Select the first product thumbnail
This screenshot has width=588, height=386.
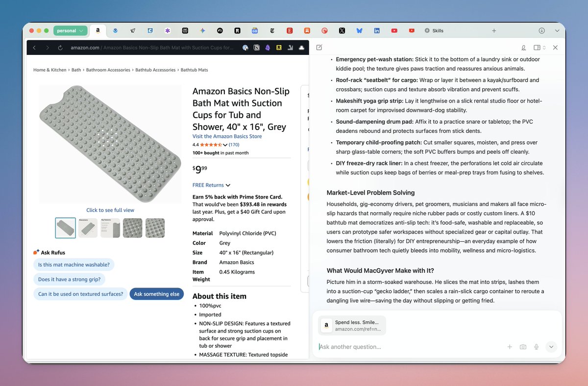coord(66,228)
